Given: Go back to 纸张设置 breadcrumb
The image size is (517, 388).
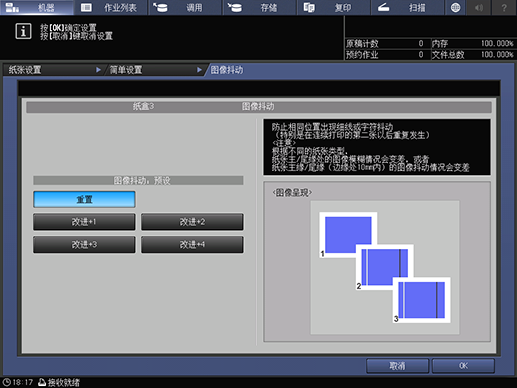Looking at the screenshot, I should click(25, 70).
